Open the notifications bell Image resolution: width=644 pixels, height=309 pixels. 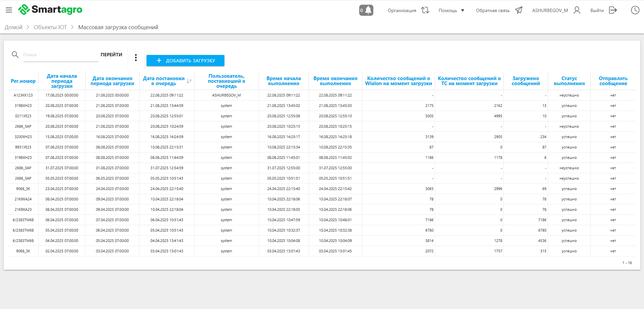click(x=366, y=10)
